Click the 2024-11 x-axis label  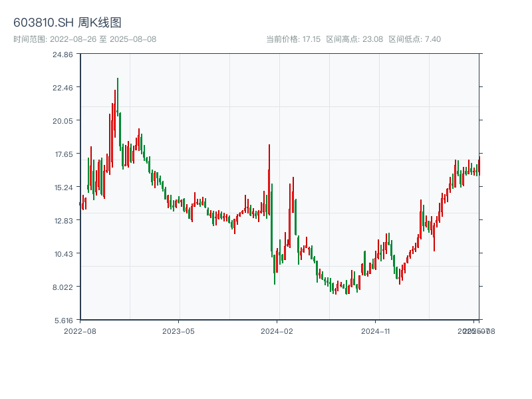pyautogui.click(x=375, y=331)
